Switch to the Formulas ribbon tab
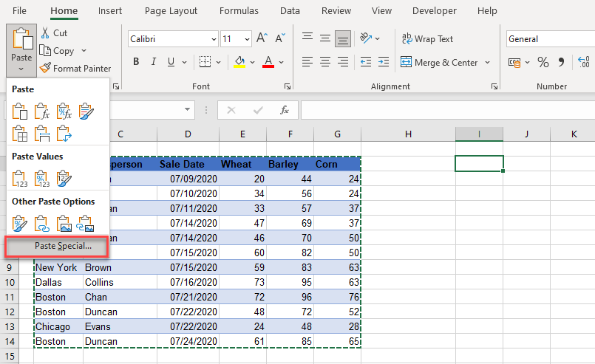Viewport: 595px width, 364px height. click(x=240, y=11)
